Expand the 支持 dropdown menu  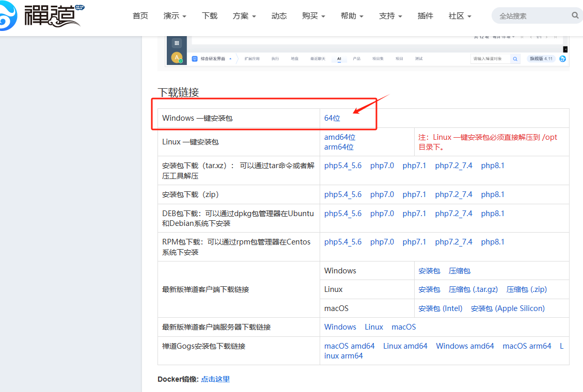(x=390, y=15)
